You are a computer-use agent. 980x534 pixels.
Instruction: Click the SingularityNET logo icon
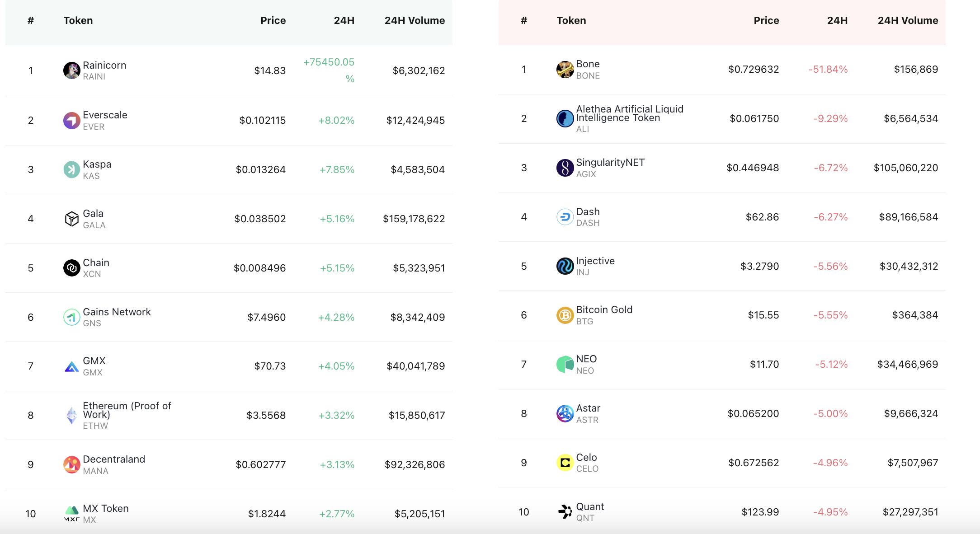[x=565, y=168]
